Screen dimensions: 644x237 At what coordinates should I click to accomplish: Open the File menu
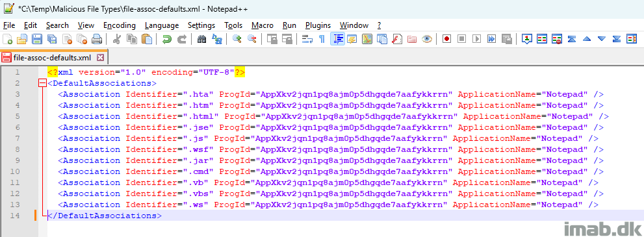click(9, 25)
